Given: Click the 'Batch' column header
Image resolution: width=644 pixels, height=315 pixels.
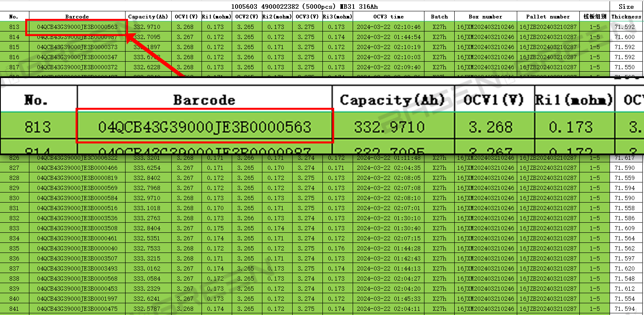Looking at the screenshot, I should click(x=439, y=16).
